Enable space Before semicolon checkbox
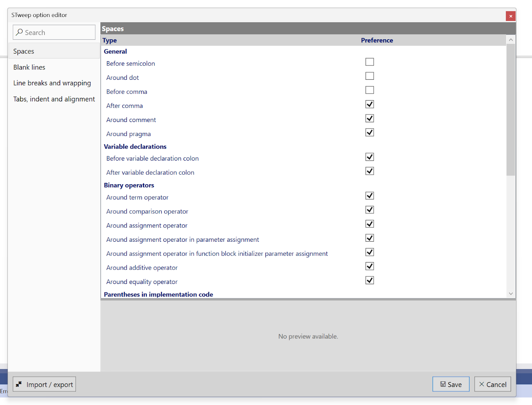Screen dimensions: 532x405 (369, 62)
